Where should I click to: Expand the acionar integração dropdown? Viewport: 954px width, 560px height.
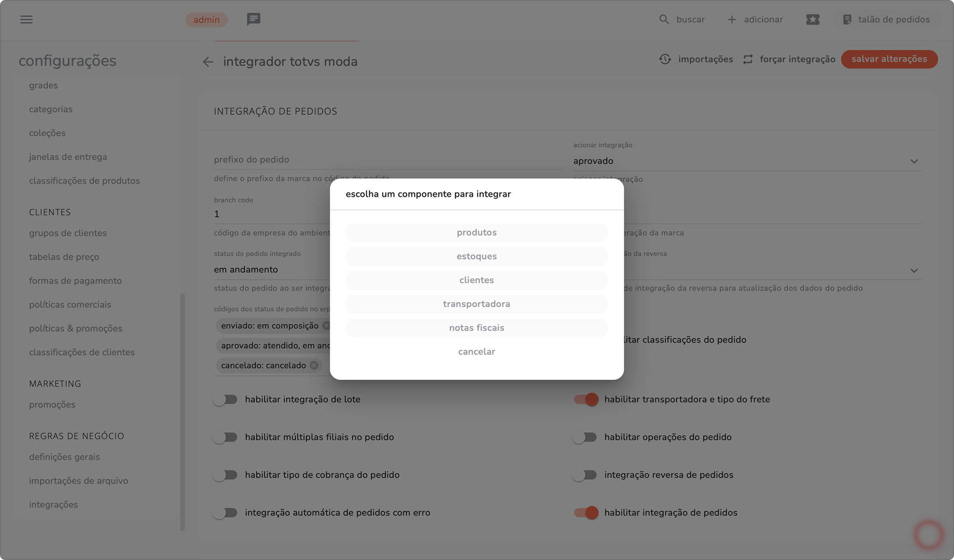coord(914,161)
